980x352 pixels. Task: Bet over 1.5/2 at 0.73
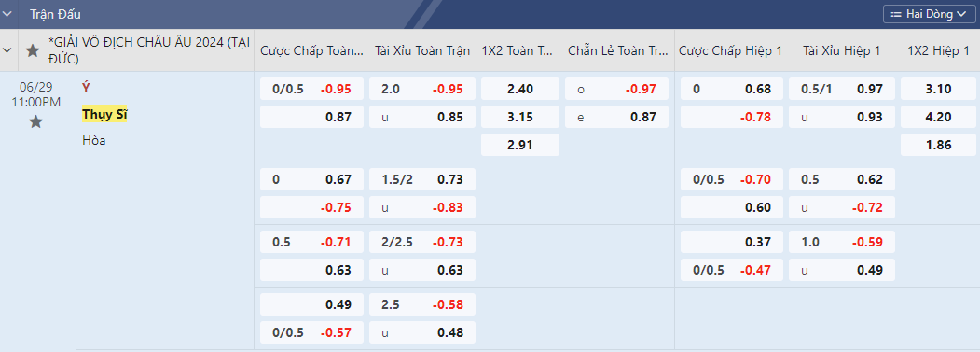(422, 180)
